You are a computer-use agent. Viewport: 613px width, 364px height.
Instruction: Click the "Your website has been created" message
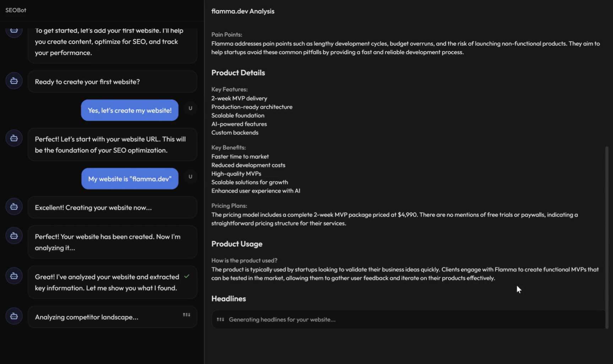[x=113, y=242]
